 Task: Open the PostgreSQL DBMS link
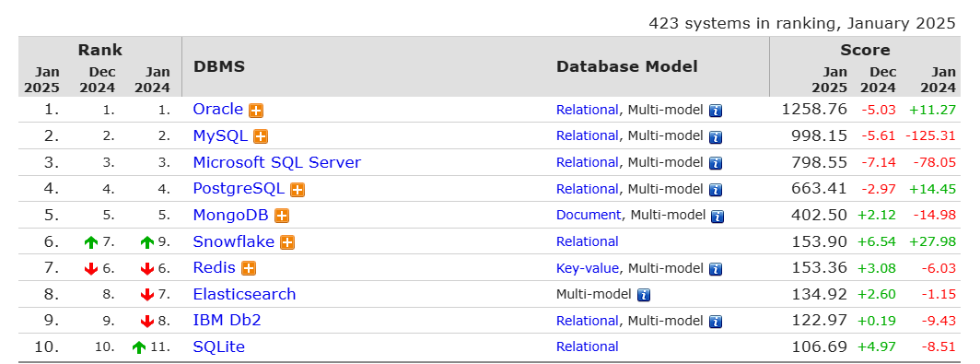point(239,188)
